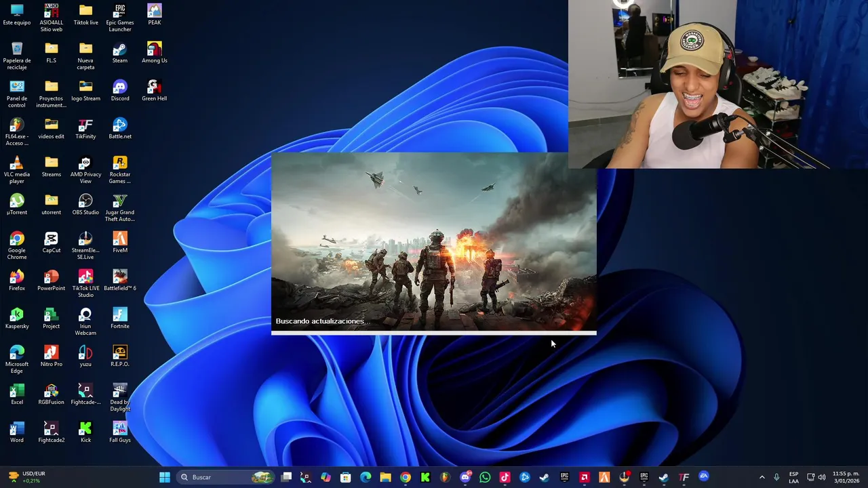This screenshot has height=488, width=868.
Task: Select the Este equipo desktop icon
Action: [17, 15]
